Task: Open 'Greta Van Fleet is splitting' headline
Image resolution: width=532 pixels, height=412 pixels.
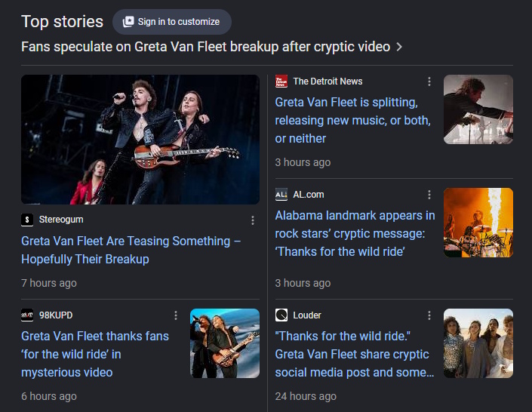Action: (x=353, y=121)
